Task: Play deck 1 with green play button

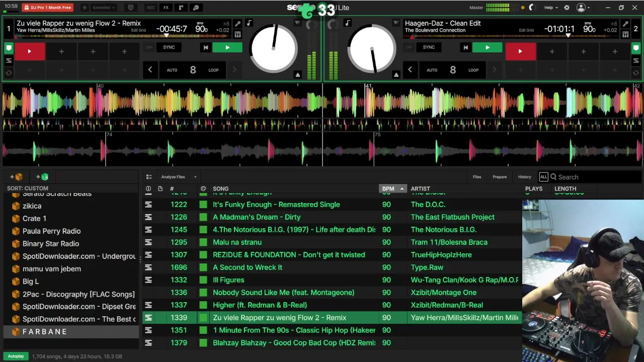Action: [x=227, y=47]
